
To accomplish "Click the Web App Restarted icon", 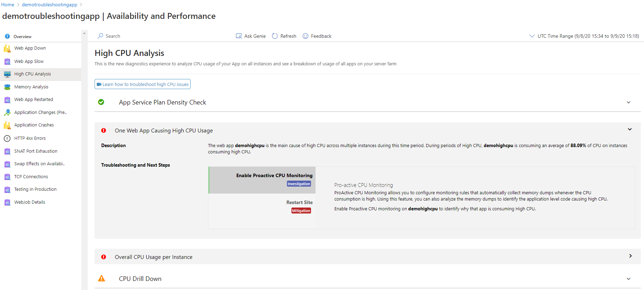I will [7, 100].
